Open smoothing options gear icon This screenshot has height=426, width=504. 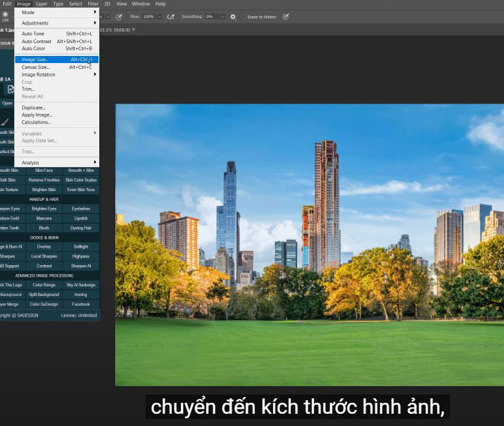tap(233, 17)
